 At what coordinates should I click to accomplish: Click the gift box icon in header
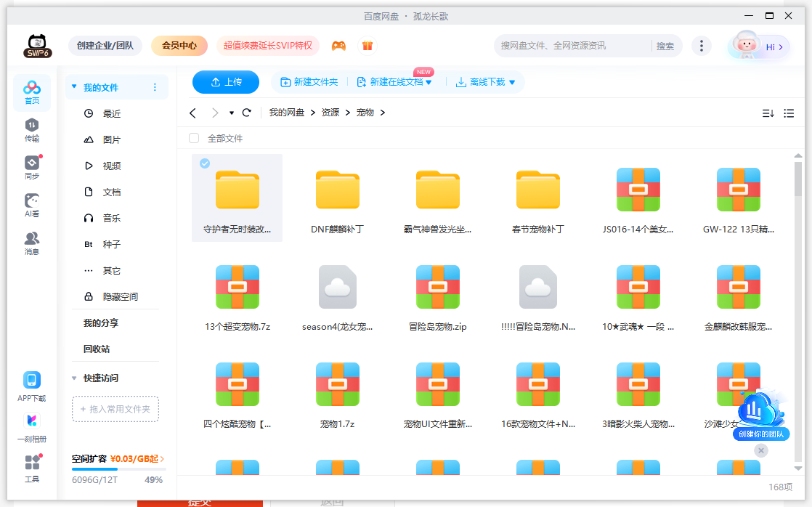368,46
